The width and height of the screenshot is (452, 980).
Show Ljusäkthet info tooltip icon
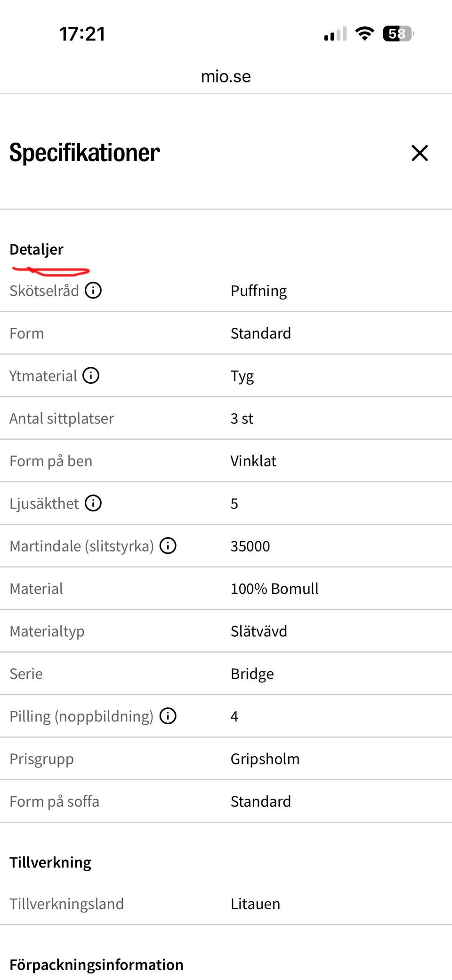point(93,503)
